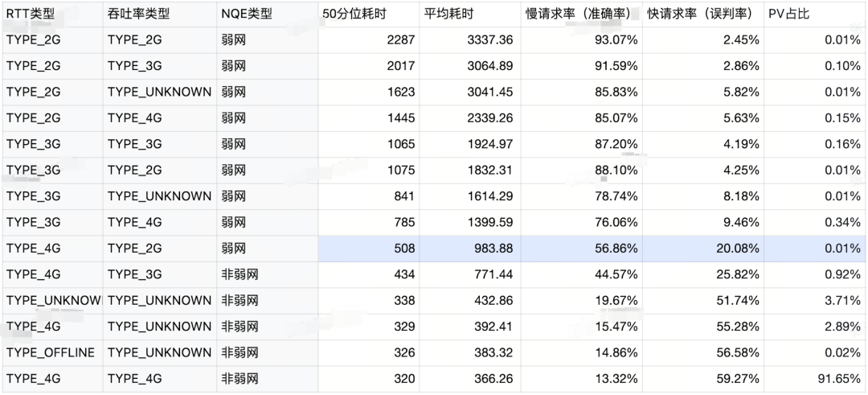Select the 50分位耗时 column header
This screenshot has height=395, width=868.
[x=369, y=14]
